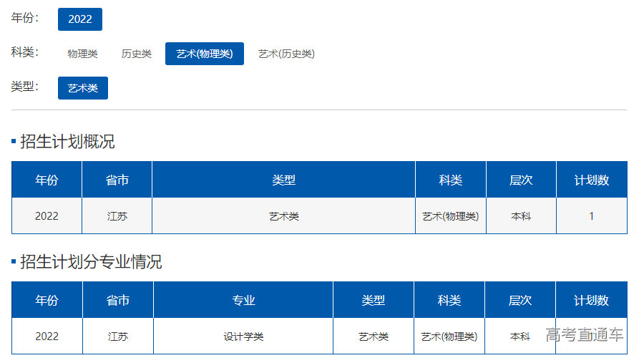
Task: Click 类型 header in the overview table
Action: (x=283, y=180)
